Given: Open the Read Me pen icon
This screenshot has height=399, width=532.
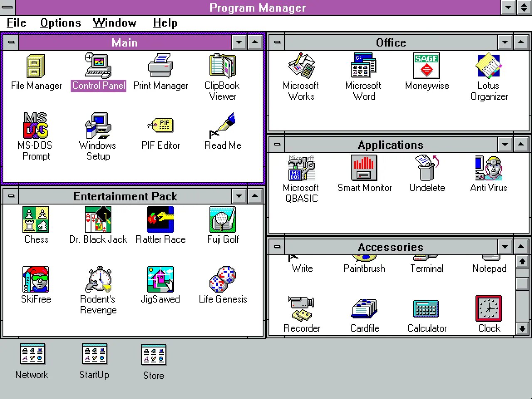Looking at the screenshot, I should (x=222, y=126).
